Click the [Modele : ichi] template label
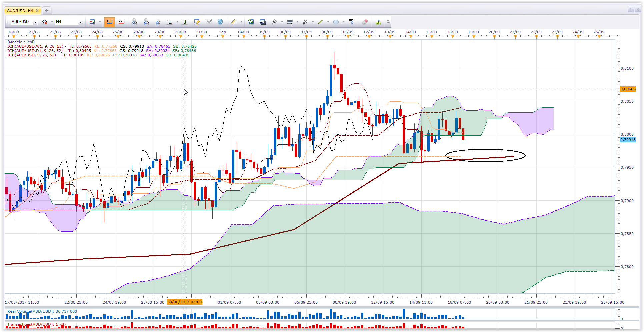Screen dimensions: 644x332 (x=21, y=42)
